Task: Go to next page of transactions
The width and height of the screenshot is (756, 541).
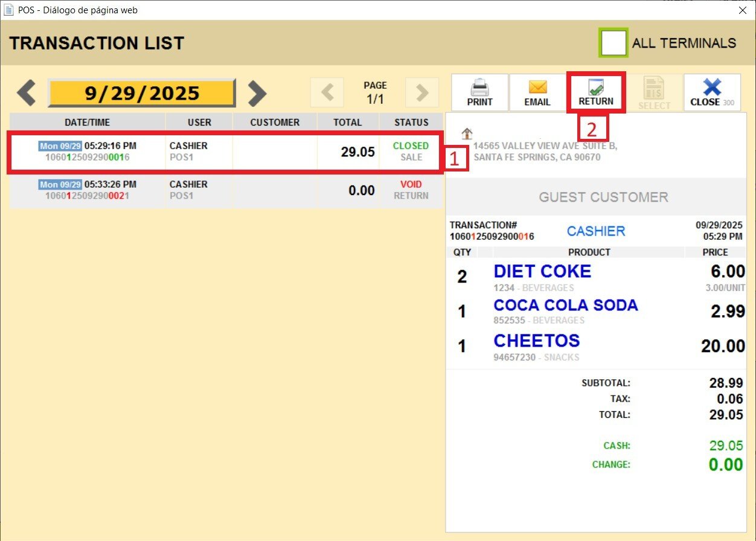Action: (x=422, y=92)
